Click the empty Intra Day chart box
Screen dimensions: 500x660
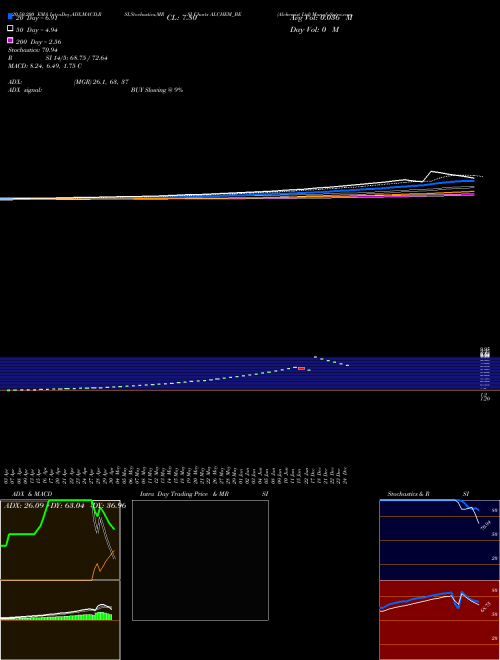click(x=200, y=560)
